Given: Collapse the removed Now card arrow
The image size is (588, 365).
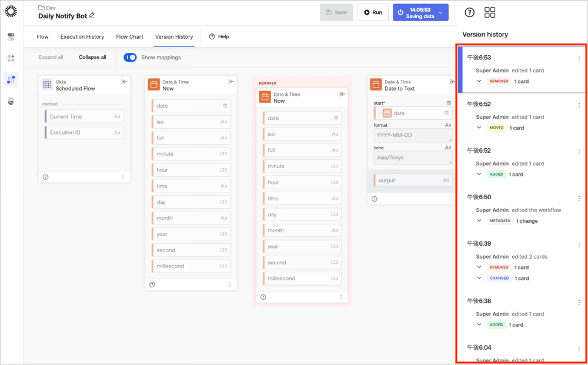Looking at the screenshot, I should click(342, 94).
